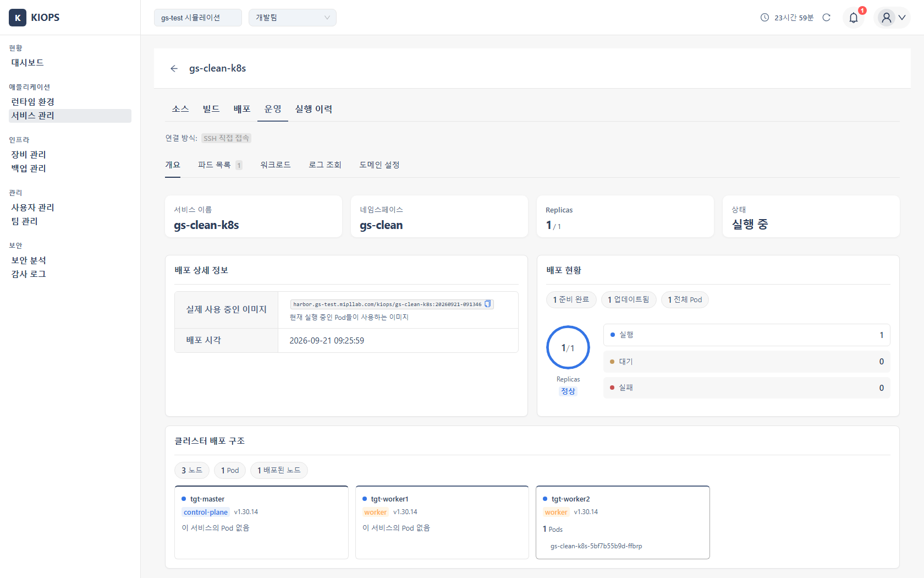The image size is (924, 578).
Task: Select the 개요 sub-tab
Action: click(173, 165)
